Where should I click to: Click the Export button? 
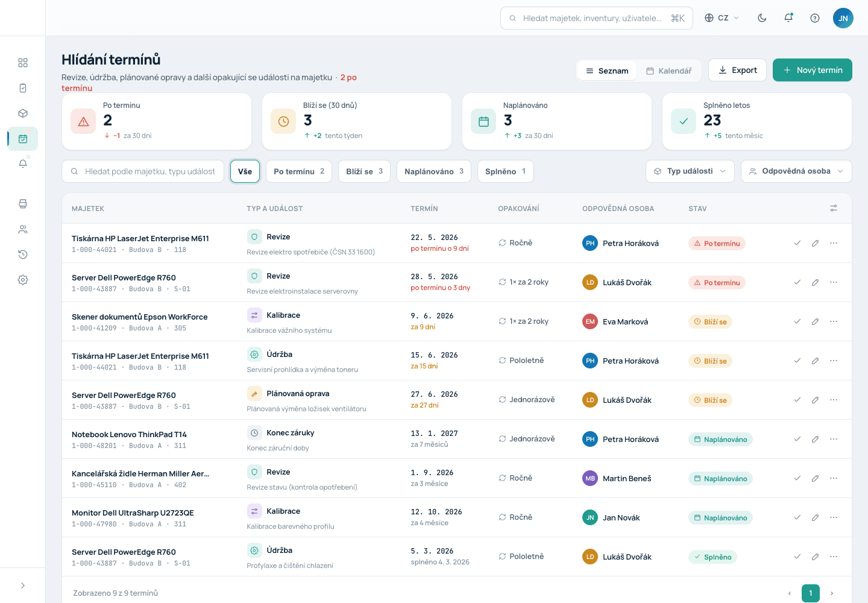(737, 70)
